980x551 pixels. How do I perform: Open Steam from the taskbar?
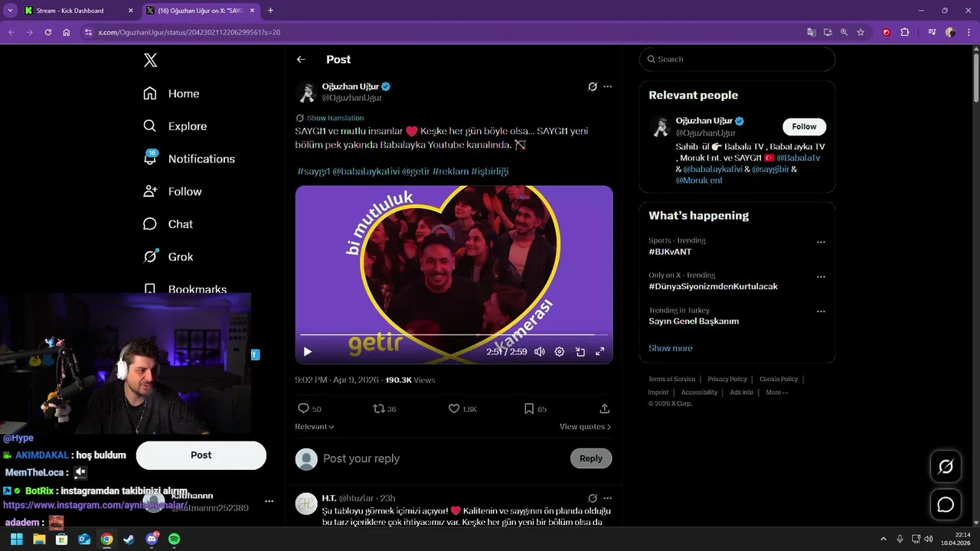(129, 540)
